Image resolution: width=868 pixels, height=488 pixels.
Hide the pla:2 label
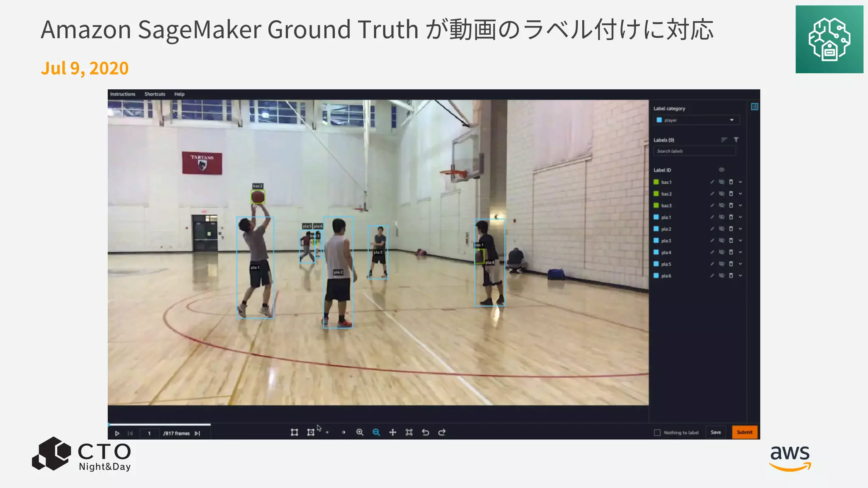click(721, 229)
